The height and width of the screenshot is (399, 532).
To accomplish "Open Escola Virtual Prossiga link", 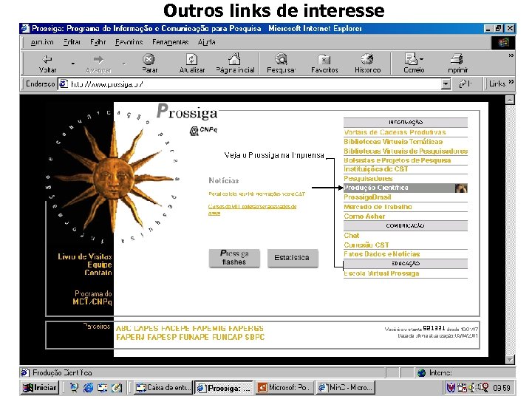I will (x=381, y=273).
